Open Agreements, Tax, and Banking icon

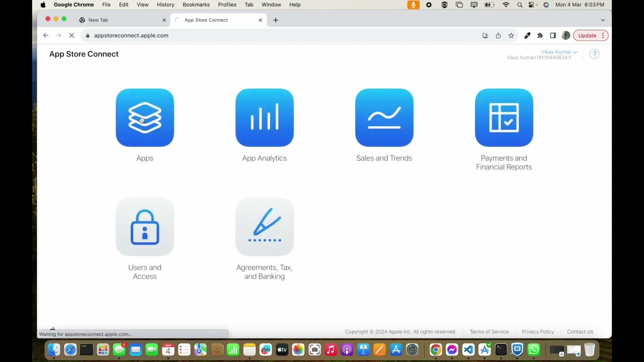(x=265, y=227)
